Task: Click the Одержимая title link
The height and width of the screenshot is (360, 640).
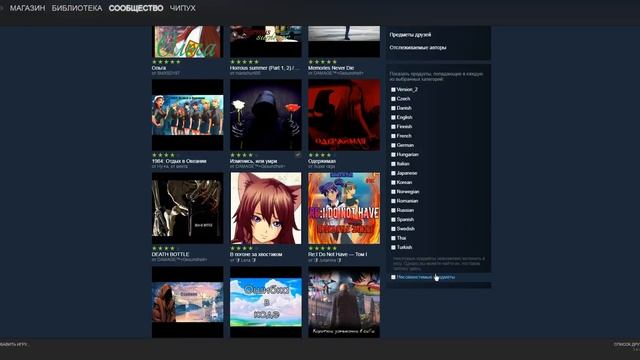Action: click(322, 161)
